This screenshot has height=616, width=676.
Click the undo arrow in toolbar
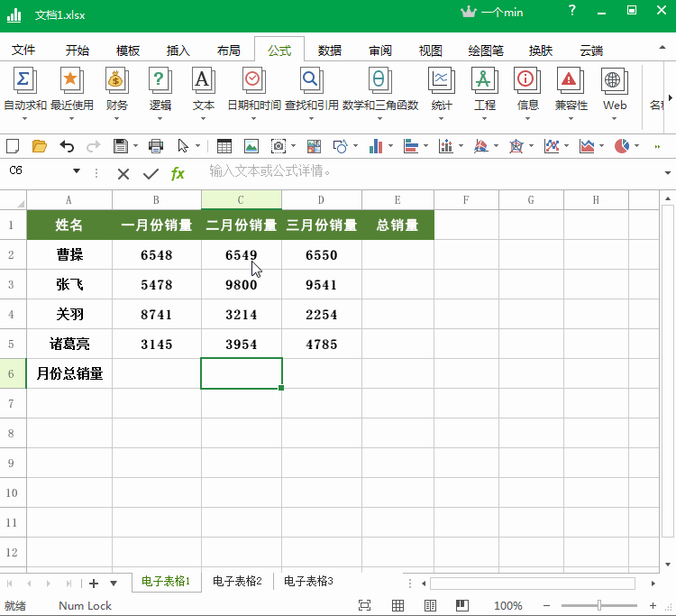tap(67, 146)
